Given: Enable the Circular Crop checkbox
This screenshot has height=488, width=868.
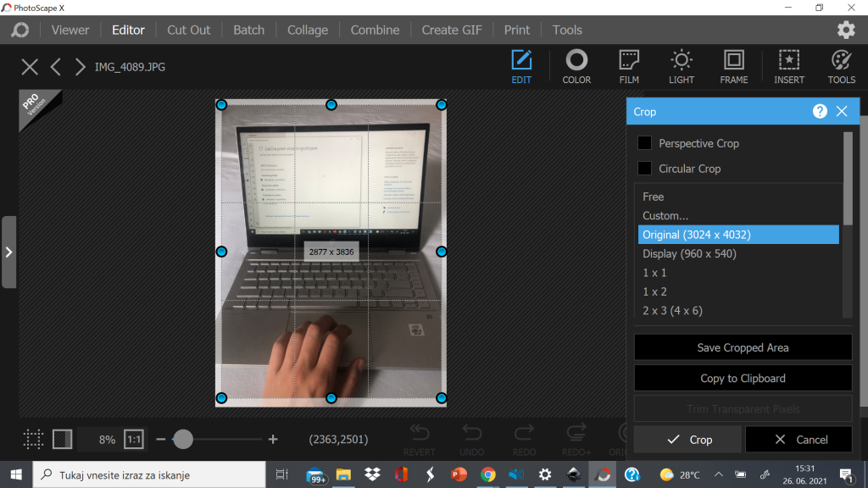Looking at the screenshot, I should click(644, 169).
